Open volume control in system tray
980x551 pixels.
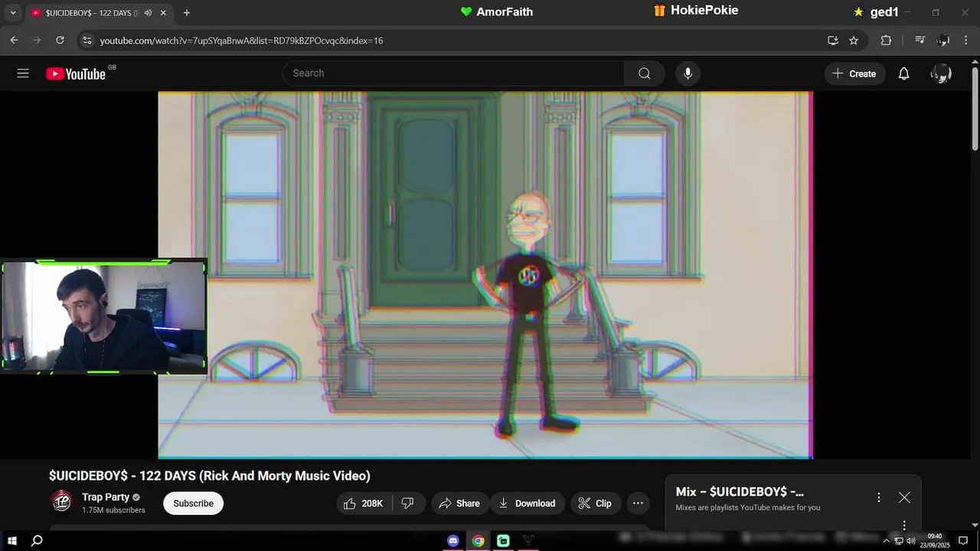pos(911,541)
